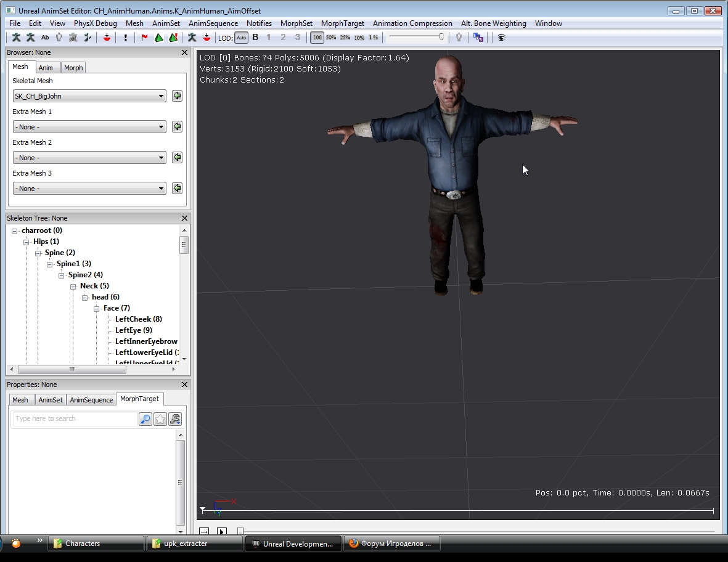Image resolution: width=728 pixels, height=562 pixels.
Task: Click the magnifier search icon in Properties
Action: pos(145,419)
